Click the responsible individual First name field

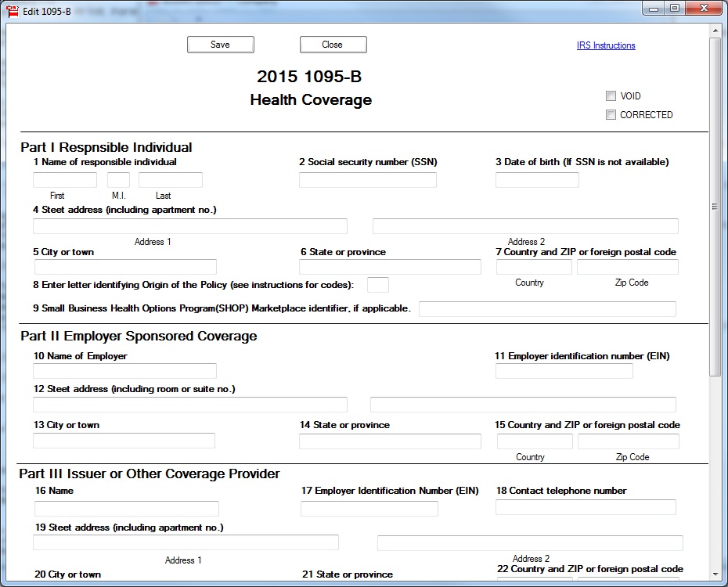coord(64,179)
